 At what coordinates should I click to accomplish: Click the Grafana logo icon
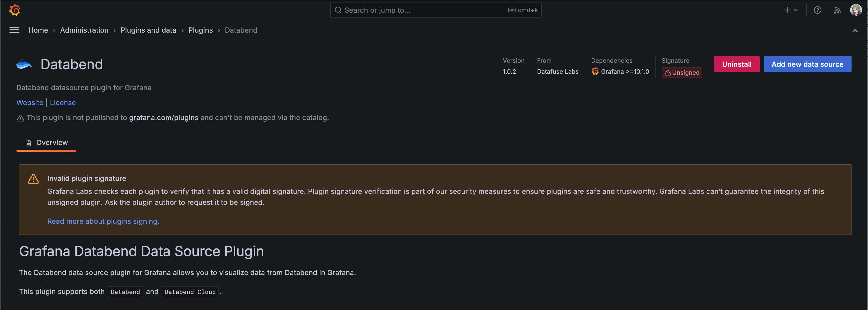click(15, 10)
